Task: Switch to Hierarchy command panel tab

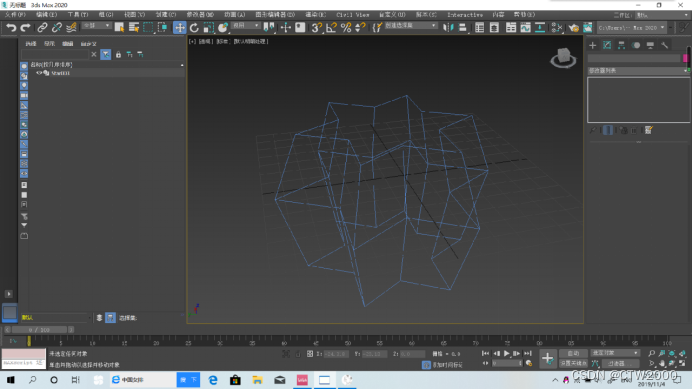Action: click(x=621, y=45)
